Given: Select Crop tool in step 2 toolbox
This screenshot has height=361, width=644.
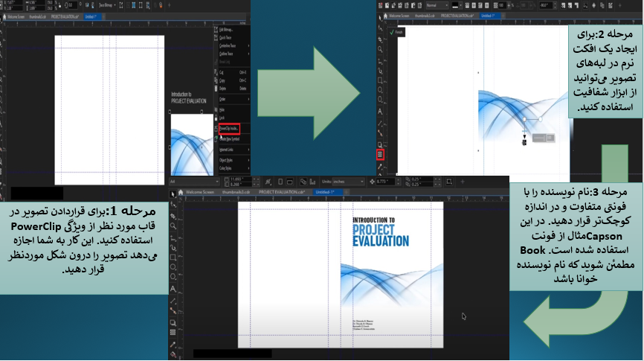Looking at the screenshot, I should click(x=380, y=39).
